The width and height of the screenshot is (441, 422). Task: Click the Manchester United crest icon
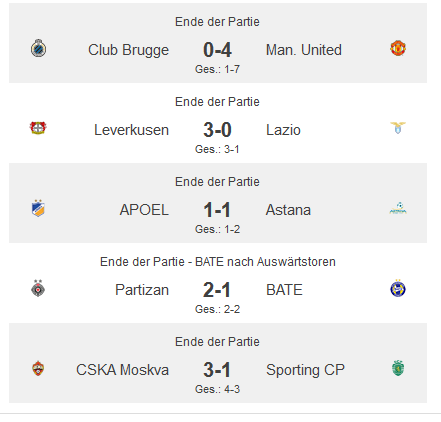[x=398, y=48]
